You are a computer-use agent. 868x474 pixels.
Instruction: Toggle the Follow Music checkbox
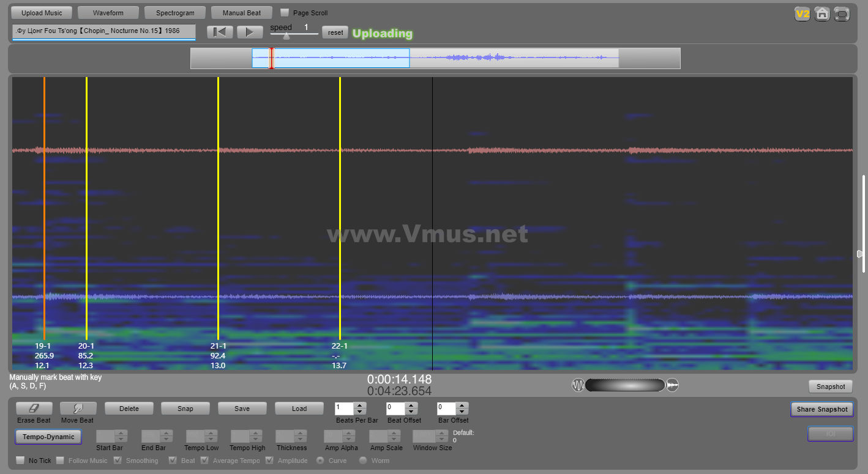tap(60, 461)
